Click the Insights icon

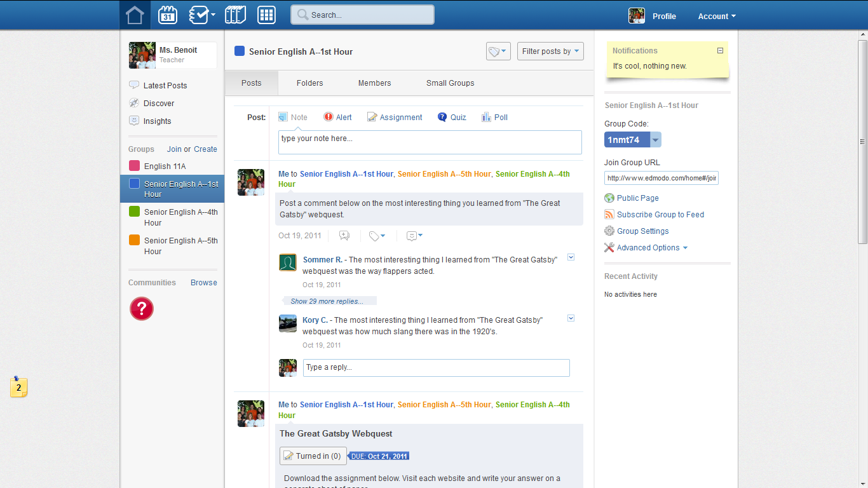[x=134, y=121]
